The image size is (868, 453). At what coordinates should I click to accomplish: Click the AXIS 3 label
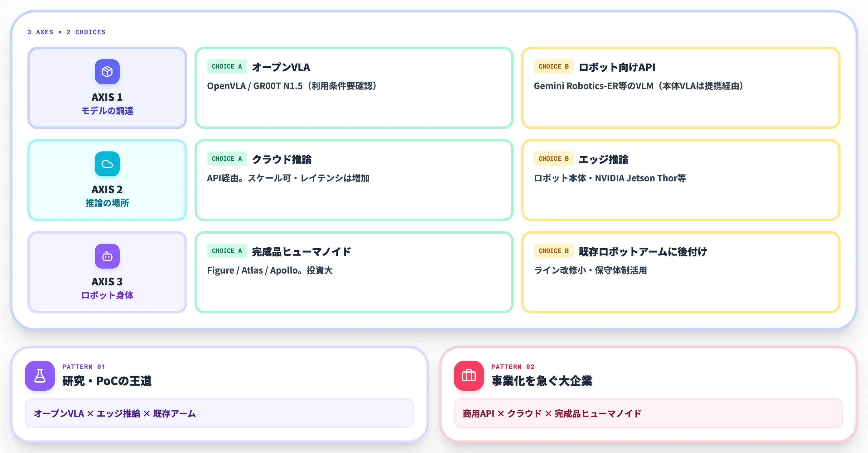(107, 282)
